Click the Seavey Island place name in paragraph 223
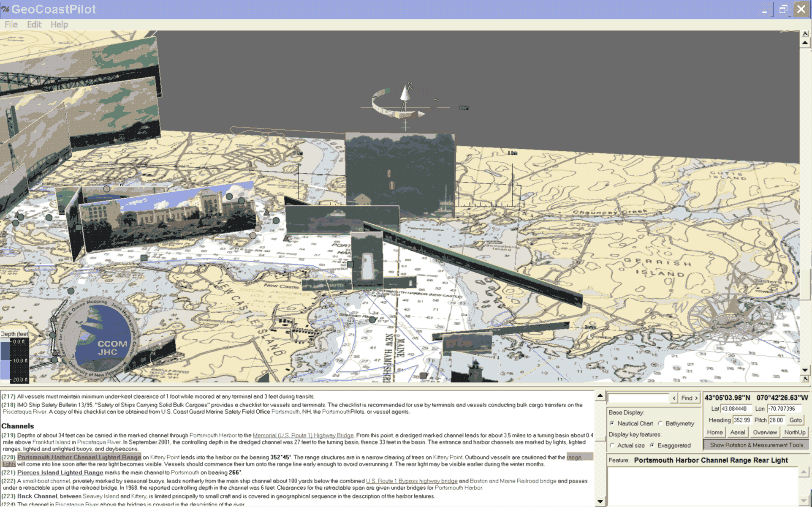 click(x=101, y=496)
